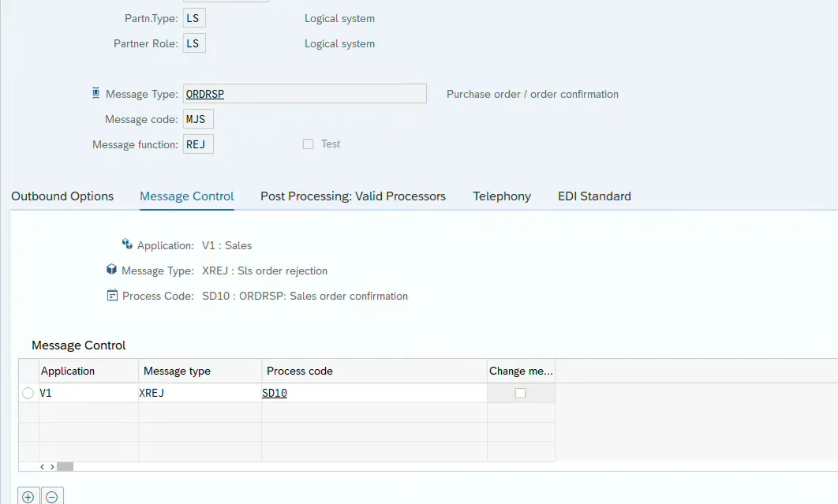The image size is (838, 504).
Task: Toggle the Test checkbox
Action: pyautogui.click(x=309, y=144)
